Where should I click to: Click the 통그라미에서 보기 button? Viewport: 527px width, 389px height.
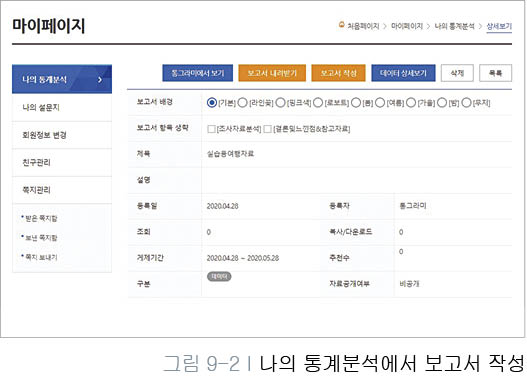[197, 73]
